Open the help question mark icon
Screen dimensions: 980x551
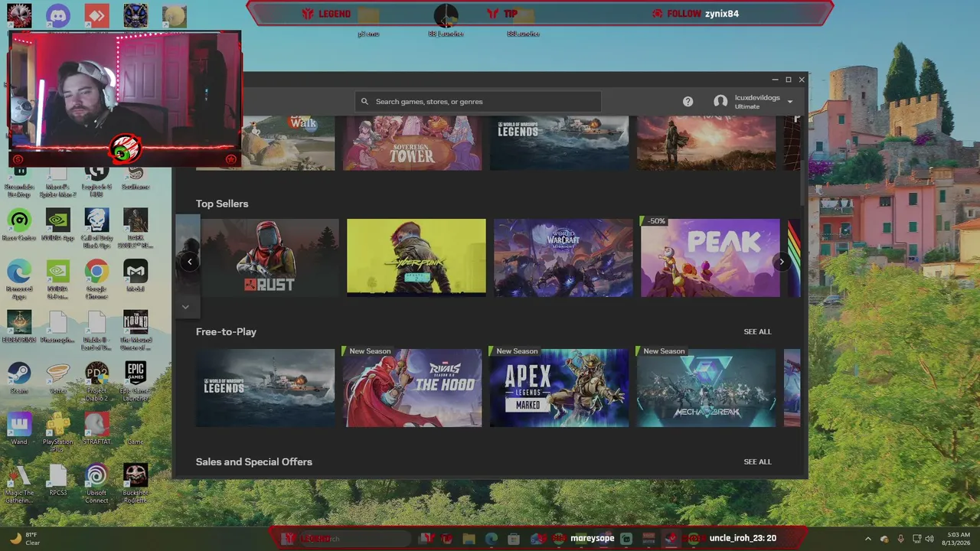(688, 101)
